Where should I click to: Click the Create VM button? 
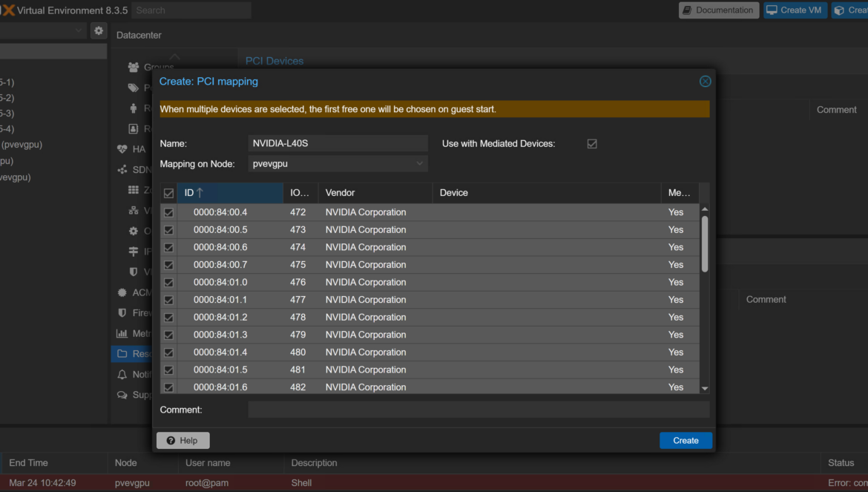pyautogui.click(x=795, y=10)
